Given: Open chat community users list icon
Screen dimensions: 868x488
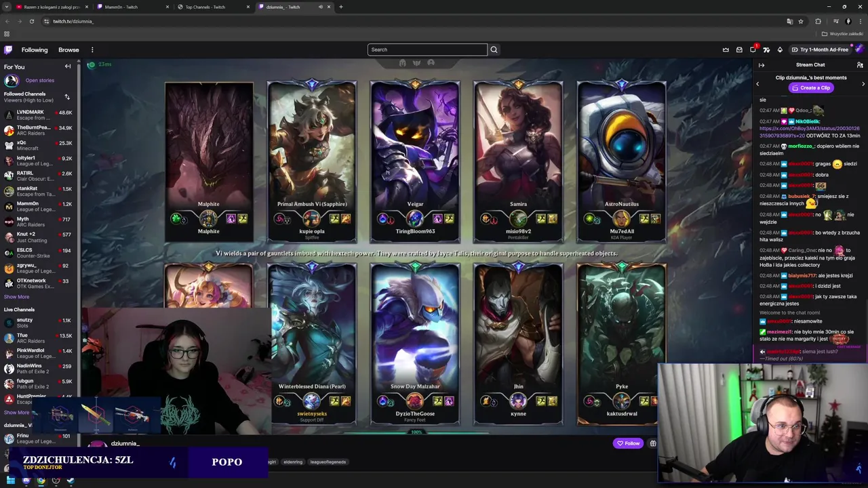Looking at the screenshot, I should pos(860,65).
